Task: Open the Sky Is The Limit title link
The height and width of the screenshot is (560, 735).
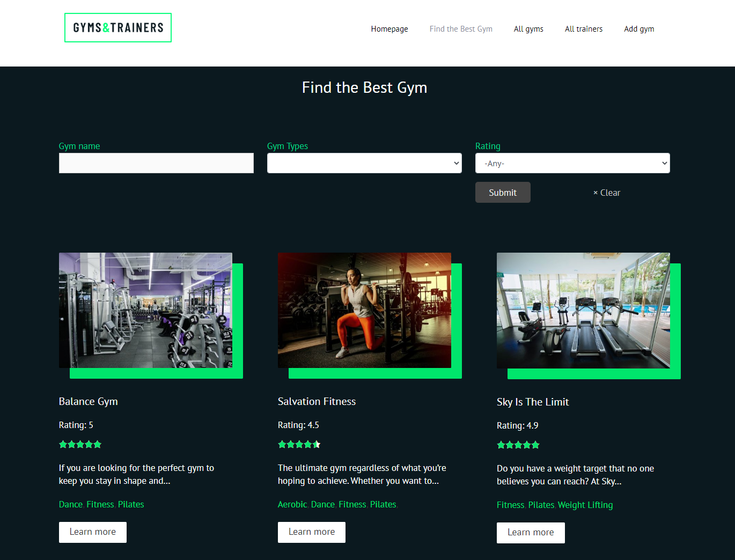Action: pos(533,402)
